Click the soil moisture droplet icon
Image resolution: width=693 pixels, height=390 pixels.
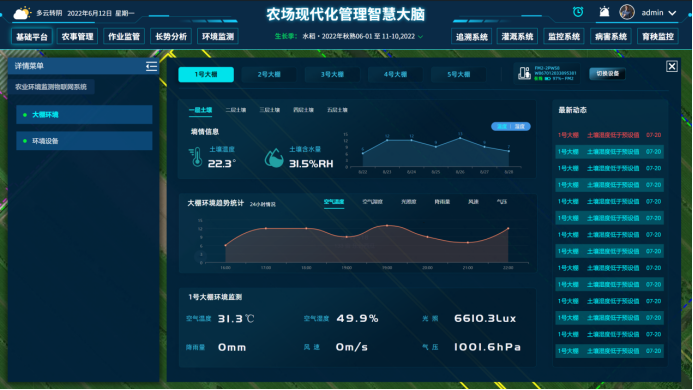274,158
